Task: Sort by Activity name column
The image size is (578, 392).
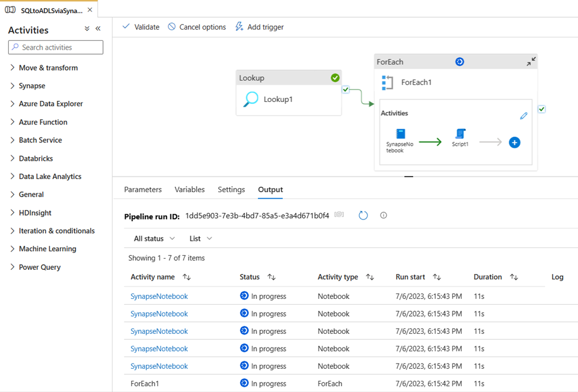Action: [x=187, y=277]
